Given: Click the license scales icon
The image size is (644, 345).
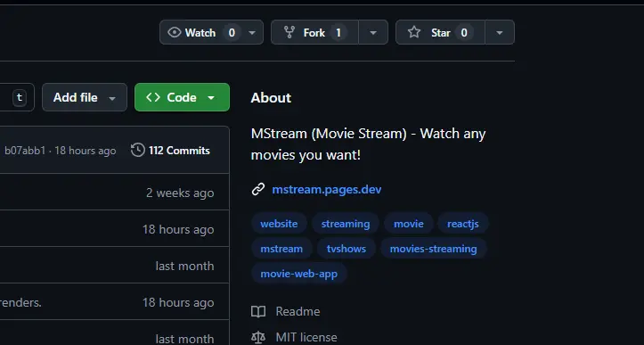Looking at the screenshot, I should pos(258,338).
